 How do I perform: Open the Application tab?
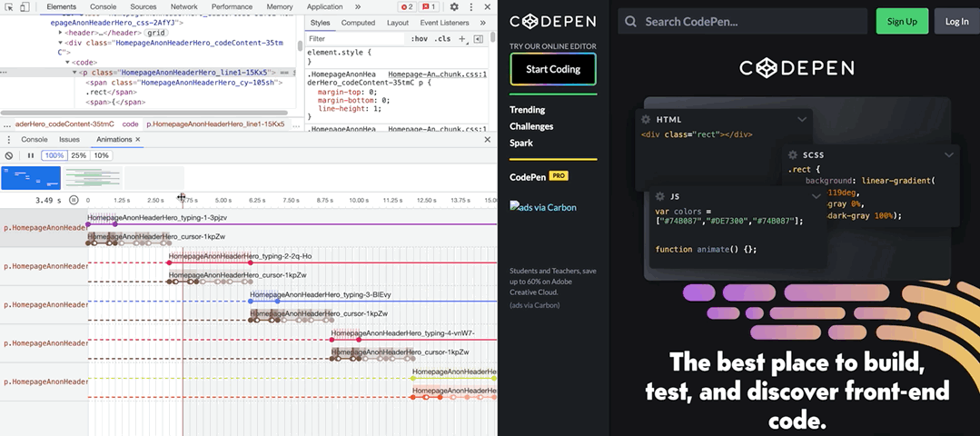[x=324, y=7]
